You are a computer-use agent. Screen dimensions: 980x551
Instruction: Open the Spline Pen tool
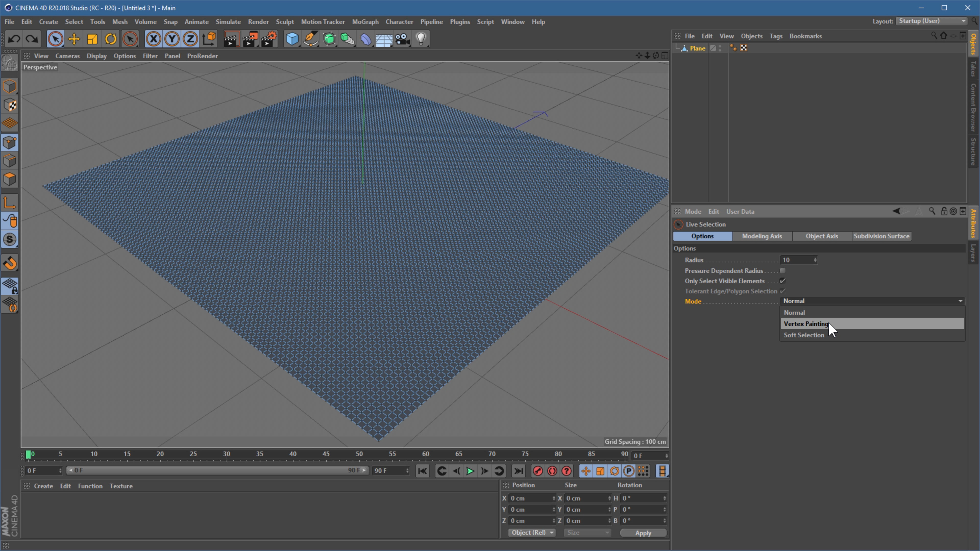point(311,39)
